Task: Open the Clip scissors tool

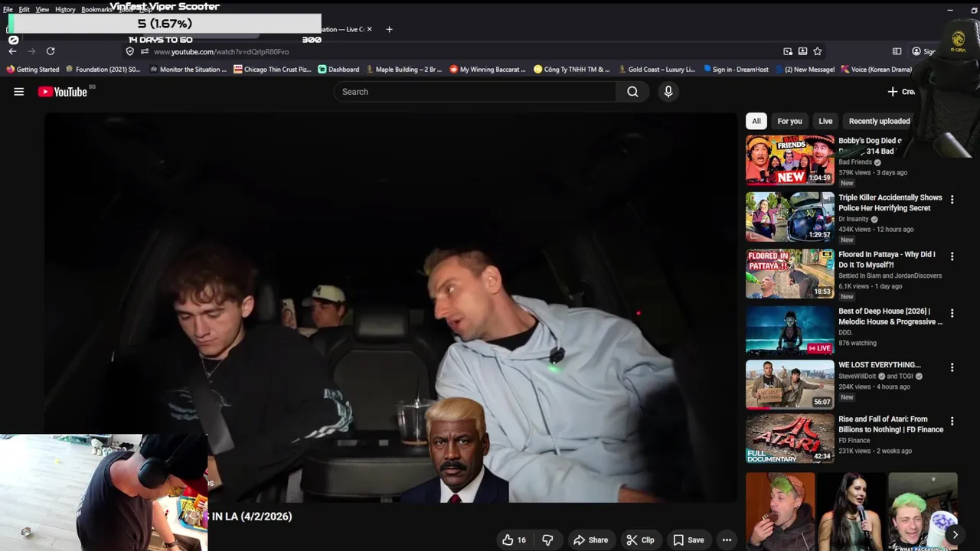Action: coord(640,540)
